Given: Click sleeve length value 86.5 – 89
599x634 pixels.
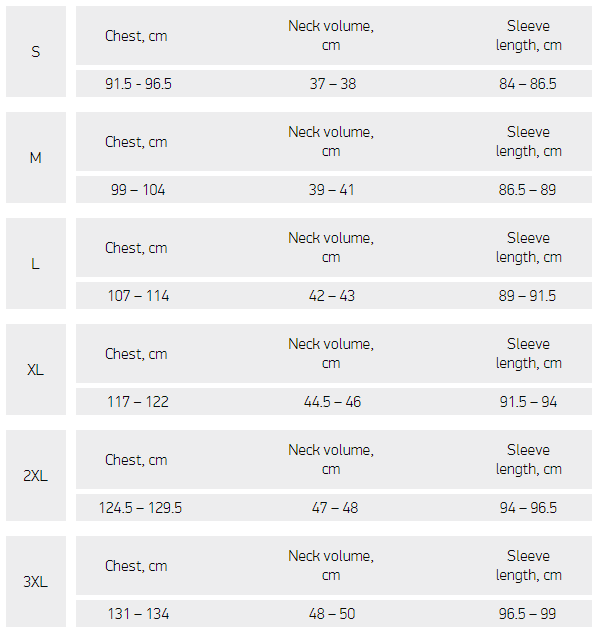Looking at the screenshot, I should tap(527, 190).
